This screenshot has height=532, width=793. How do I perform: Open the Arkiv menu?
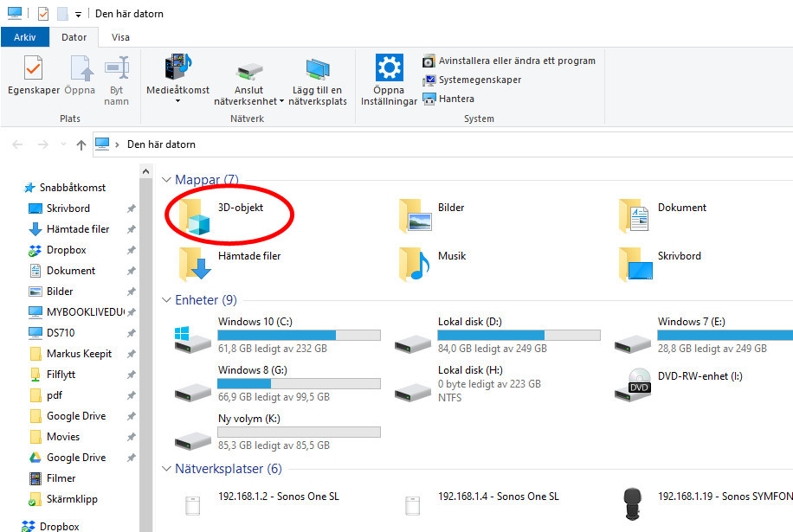tap(25, 37)
